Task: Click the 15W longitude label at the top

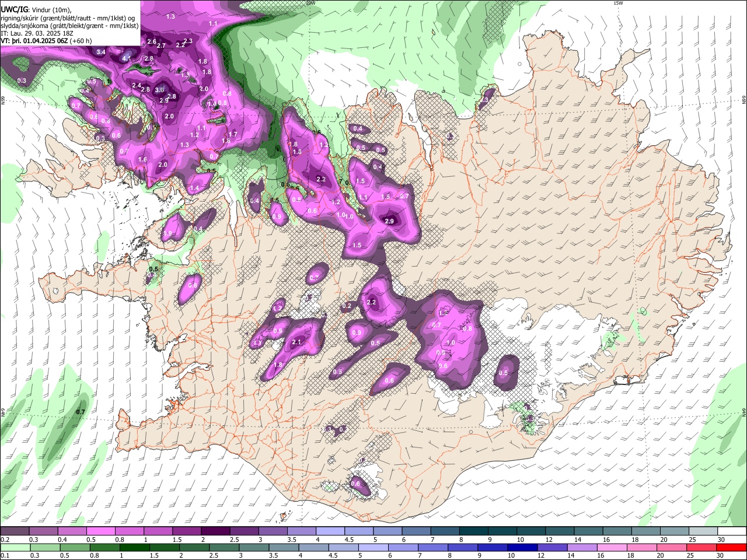Action: [x=618, y=3]
